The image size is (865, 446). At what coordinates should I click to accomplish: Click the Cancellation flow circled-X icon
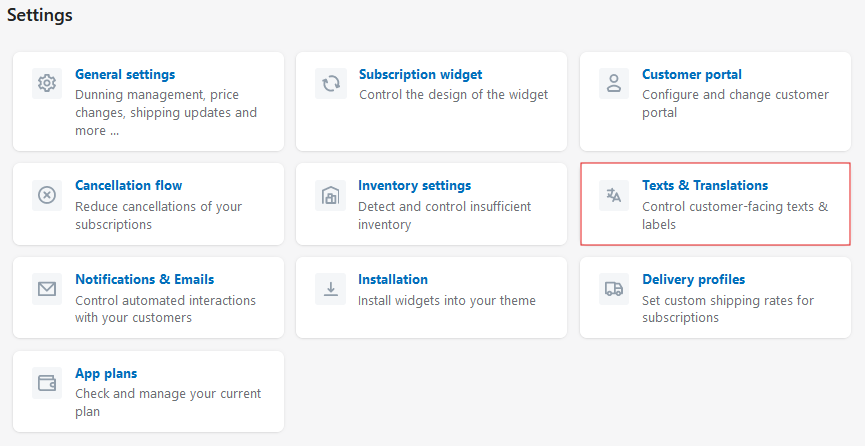click(47, 195)
